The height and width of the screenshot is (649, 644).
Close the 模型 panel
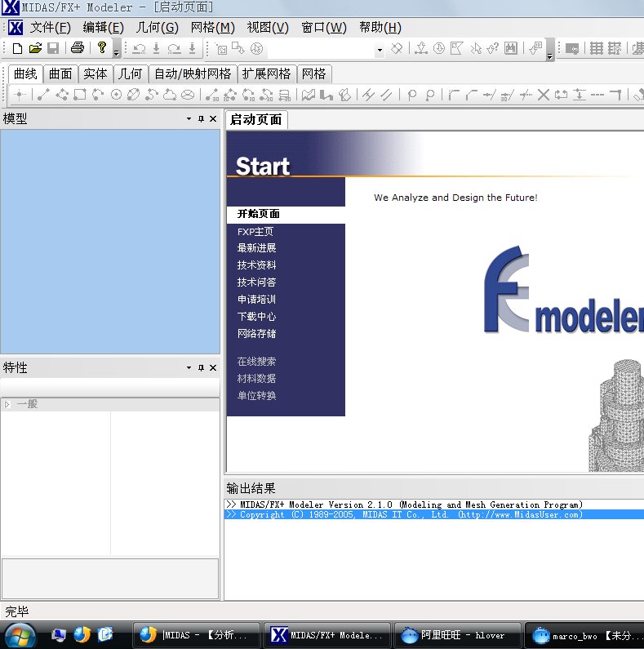coord(213,119)
